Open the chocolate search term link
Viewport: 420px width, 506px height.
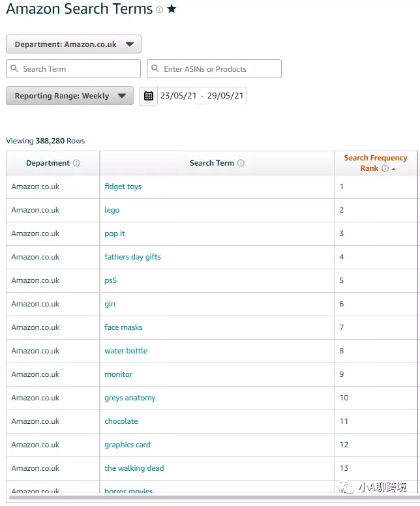pyautogui.click(x=121, y=421)
